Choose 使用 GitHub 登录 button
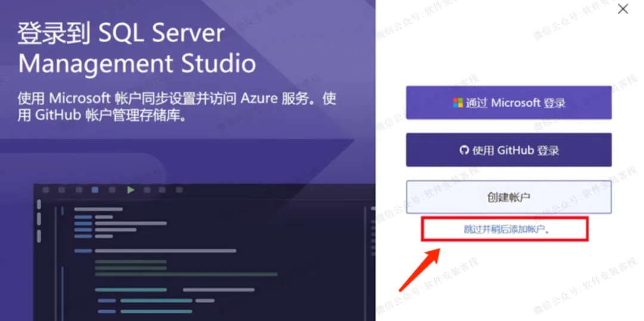 coord(509,150)
